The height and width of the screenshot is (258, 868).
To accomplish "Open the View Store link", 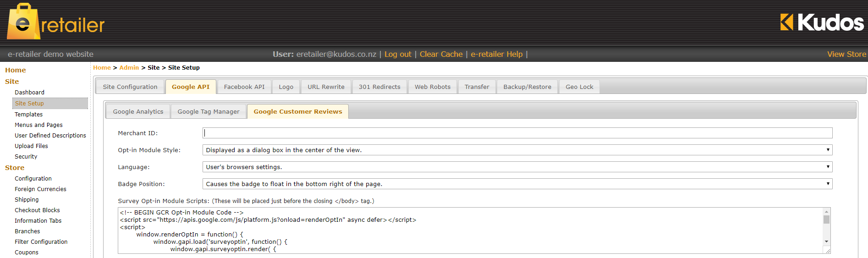I will tap(846, 54).
